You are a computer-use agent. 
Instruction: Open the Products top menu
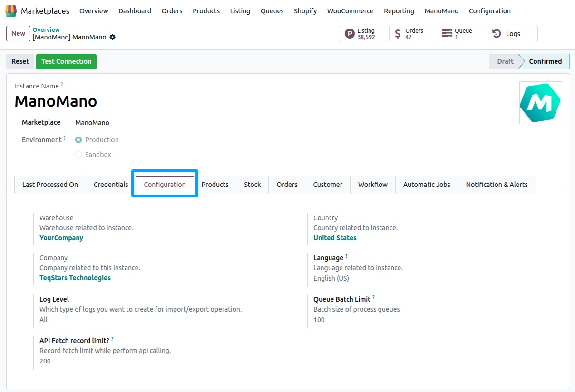[206, 11]
